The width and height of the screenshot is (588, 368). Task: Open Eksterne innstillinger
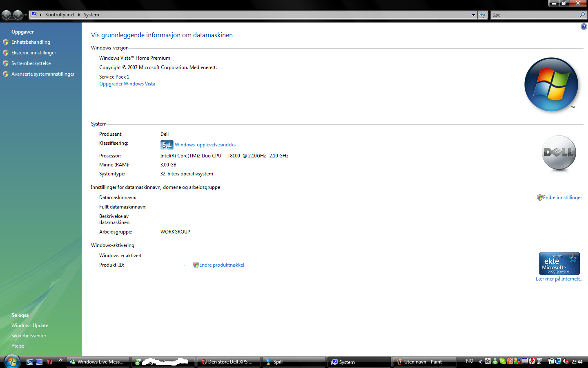(33, 53)
